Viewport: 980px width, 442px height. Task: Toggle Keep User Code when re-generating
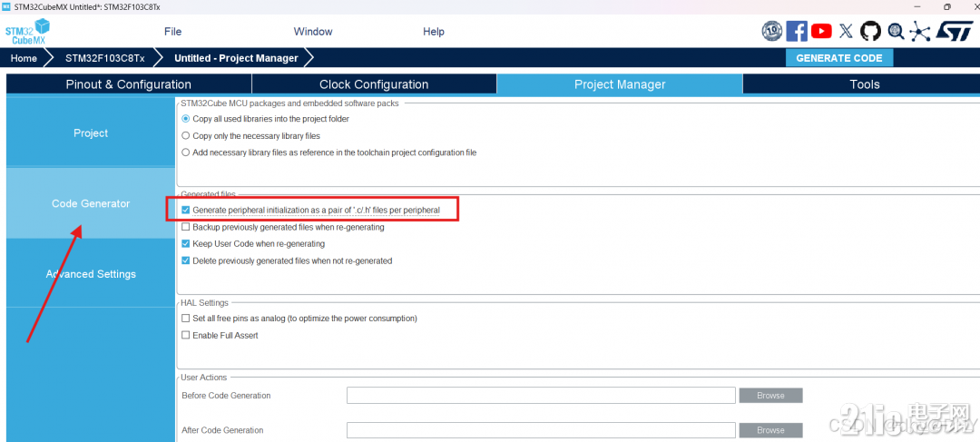186,244
